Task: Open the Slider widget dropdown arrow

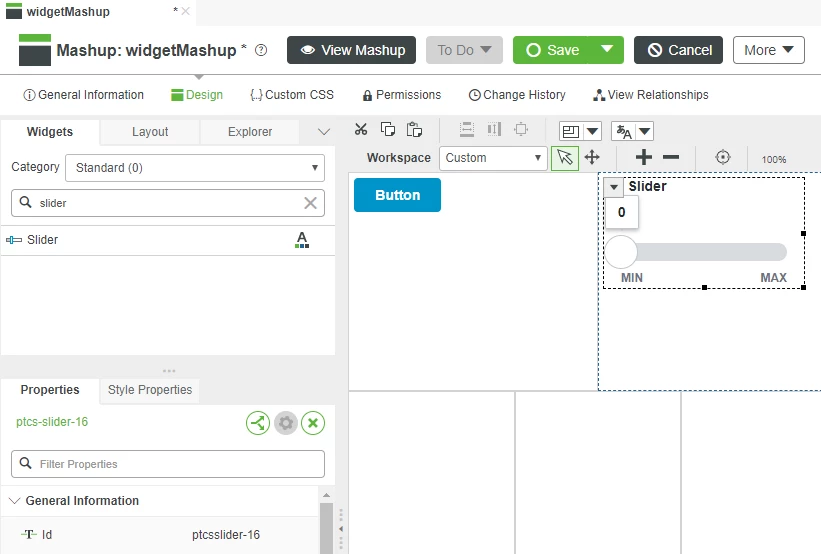Action: 614,187
